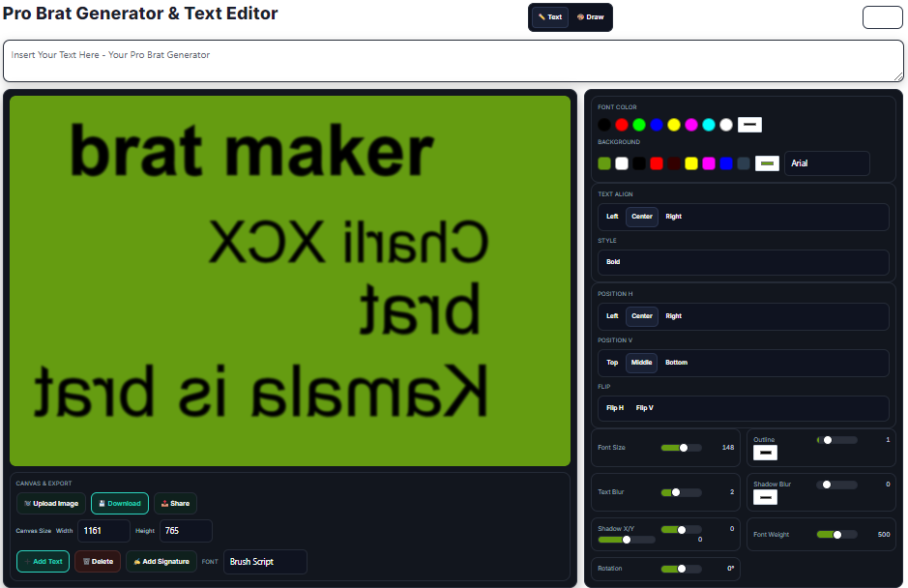Image resolution: width=908 pixels, height=588 pixels.
Task: Switch to Text mode
Action: (x=550, y=17)
